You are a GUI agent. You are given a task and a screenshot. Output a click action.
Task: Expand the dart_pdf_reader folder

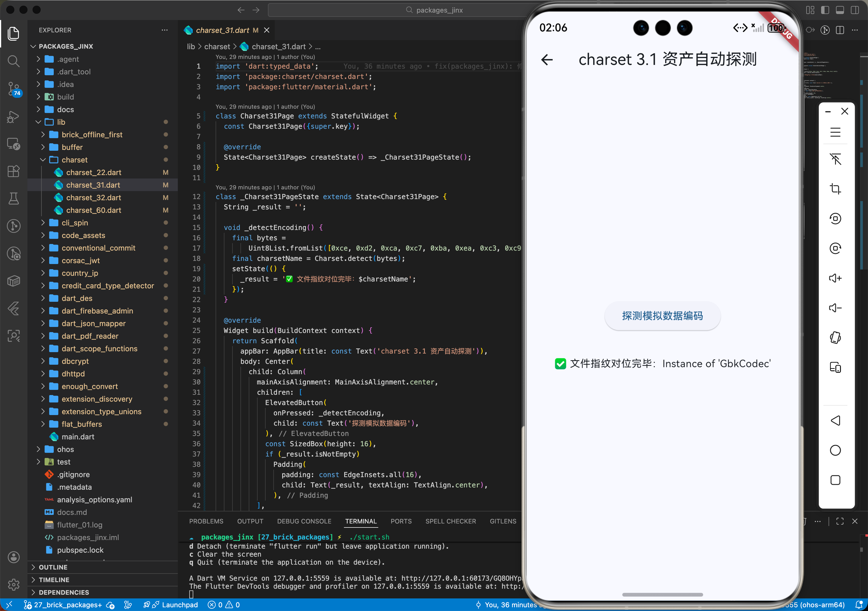tap(90, 336)
